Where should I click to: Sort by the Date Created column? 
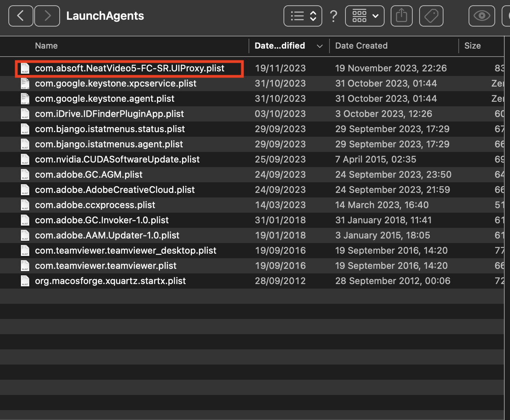coord(361,46)
